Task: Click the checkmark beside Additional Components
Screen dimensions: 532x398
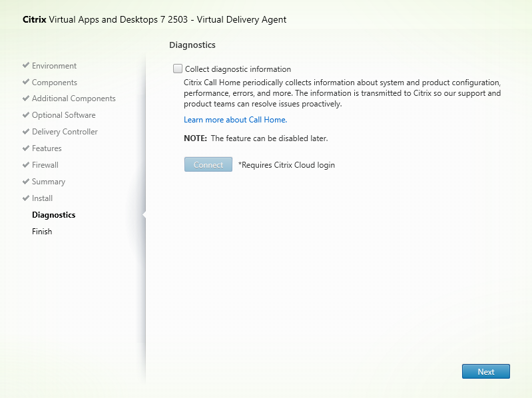Action: tap(26, 99)
